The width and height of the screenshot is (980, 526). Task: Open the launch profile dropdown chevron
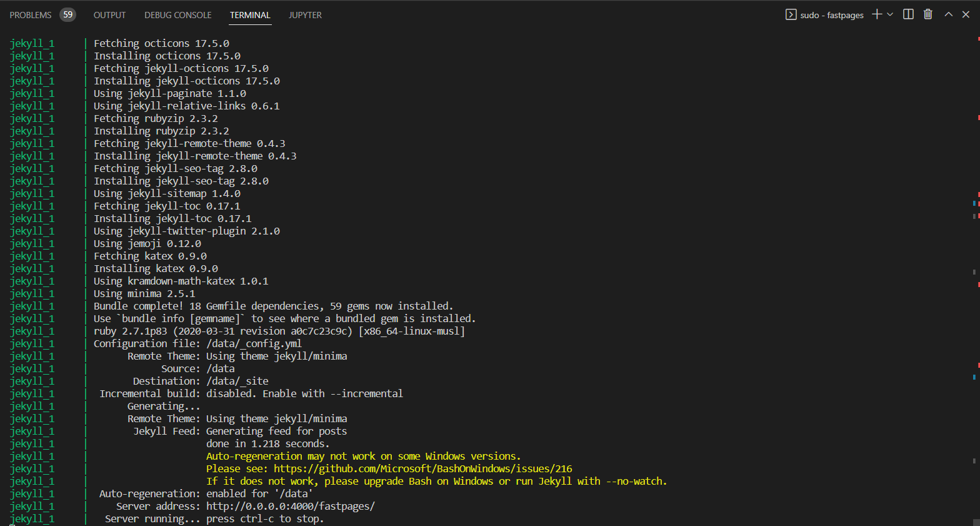pos(890,14)
